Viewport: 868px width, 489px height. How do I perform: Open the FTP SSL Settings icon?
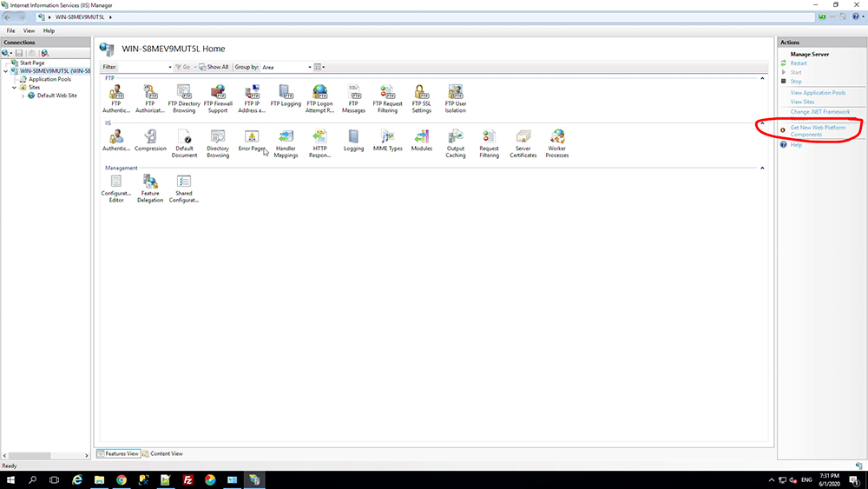(x=421, y=98)
